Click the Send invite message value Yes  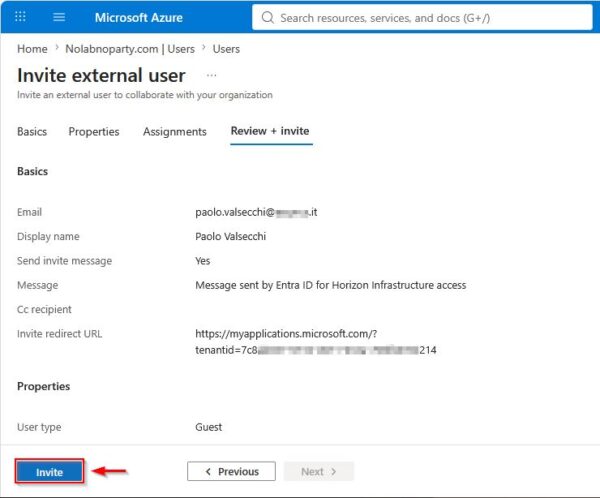coord(202,261)
